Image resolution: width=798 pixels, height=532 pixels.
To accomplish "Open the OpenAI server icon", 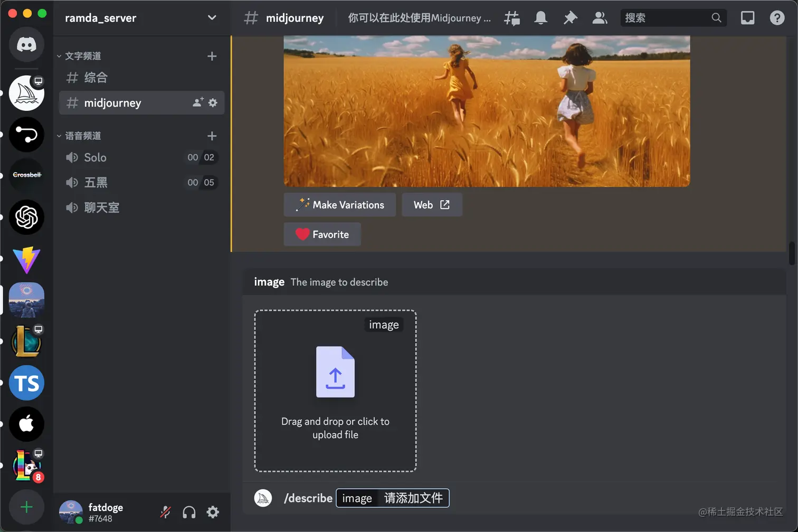I will coord(26,217).
